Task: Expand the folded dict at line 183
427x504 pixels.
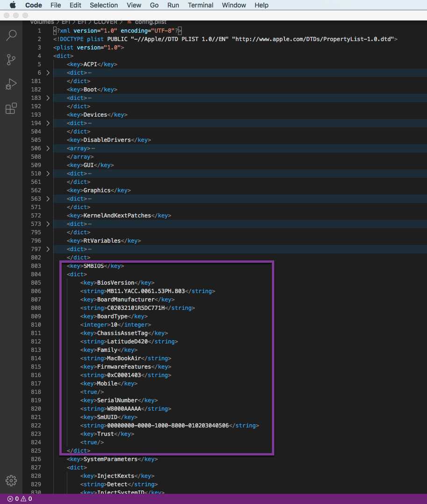Action: (48, 98)
